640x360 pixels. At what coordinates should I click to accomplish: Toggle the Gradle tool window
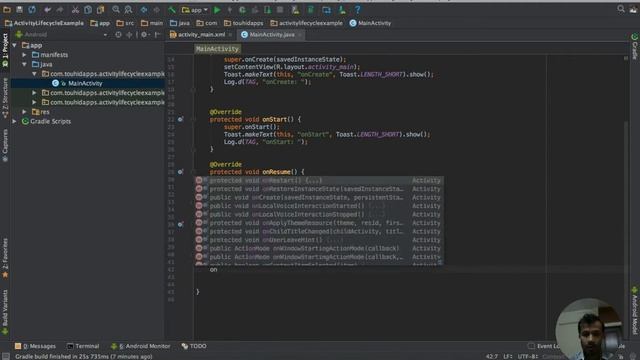635,46
